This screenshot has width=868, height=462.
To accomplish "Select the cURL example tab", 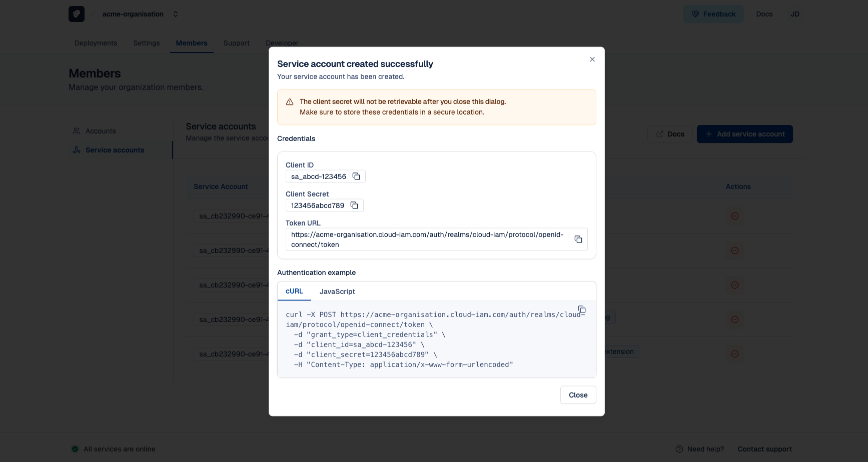I will pyautogui.click(x=294, y=291).
